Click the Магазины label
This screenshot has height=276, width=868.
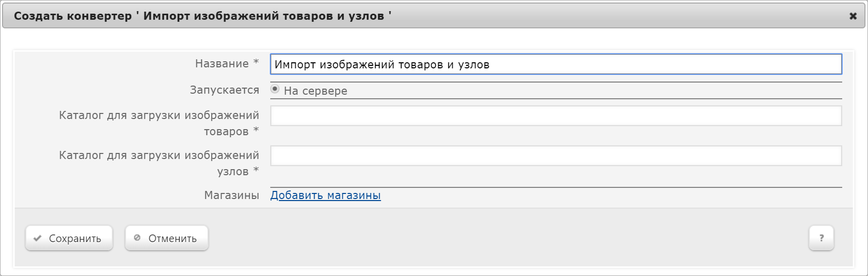231,195
